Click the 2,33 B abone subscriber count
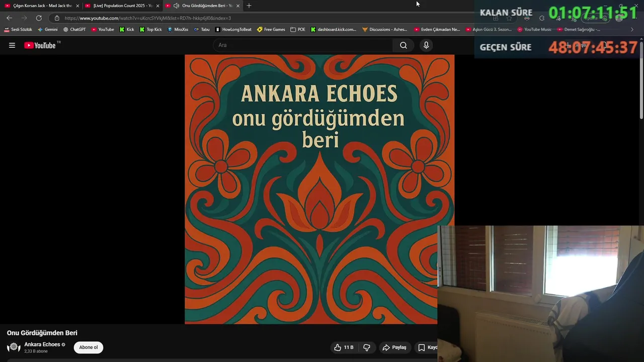Screen dimensions: 644x362 (36, 351)
